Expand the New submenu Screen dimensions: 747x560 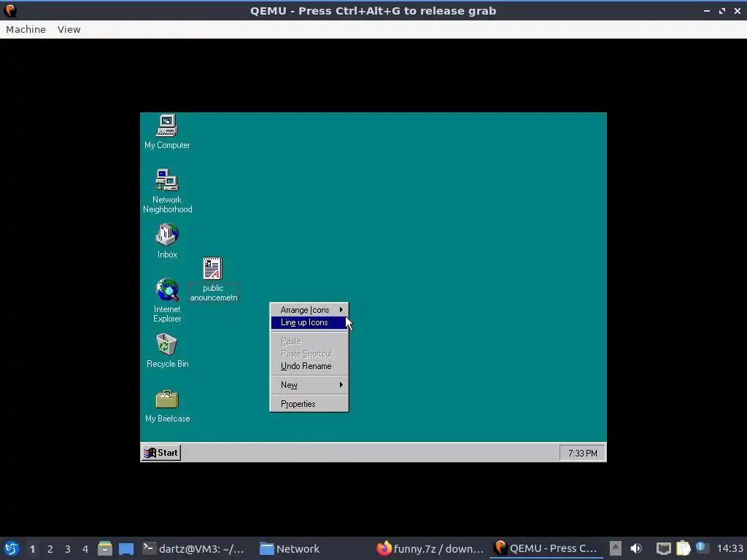pos(309,385)
